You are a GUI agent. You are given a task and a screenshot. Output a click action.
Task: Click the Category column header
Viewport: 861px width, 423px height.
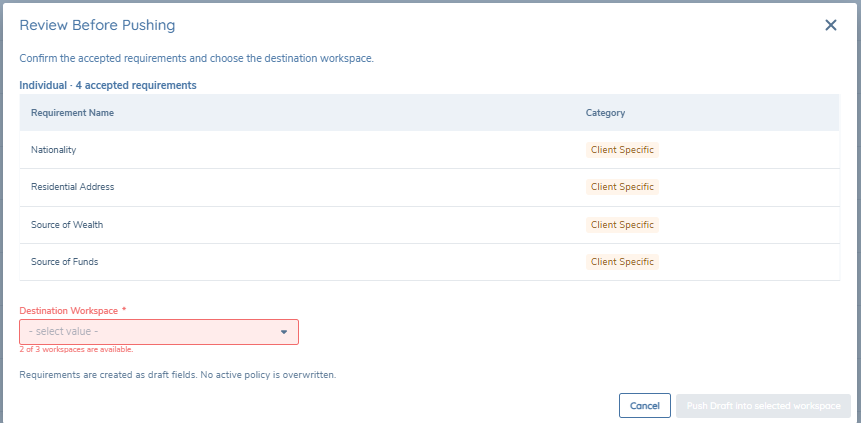[x=605, y=113]
